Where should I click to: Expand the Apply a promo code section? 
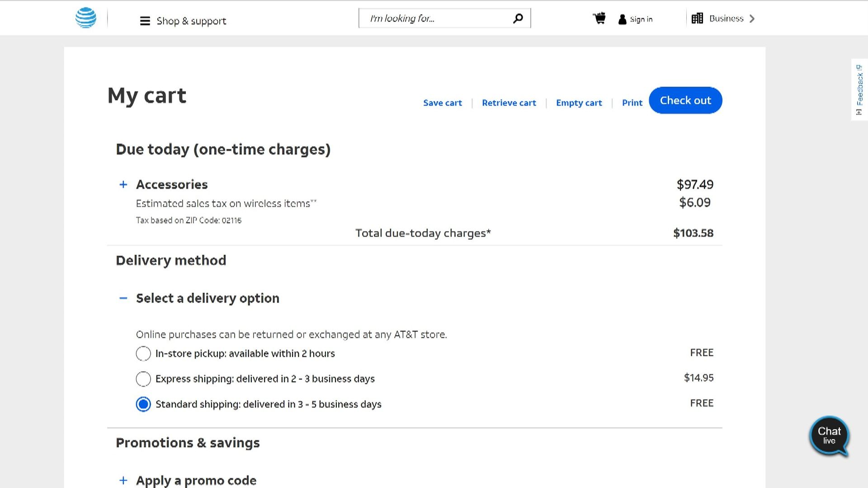point(123,480)
